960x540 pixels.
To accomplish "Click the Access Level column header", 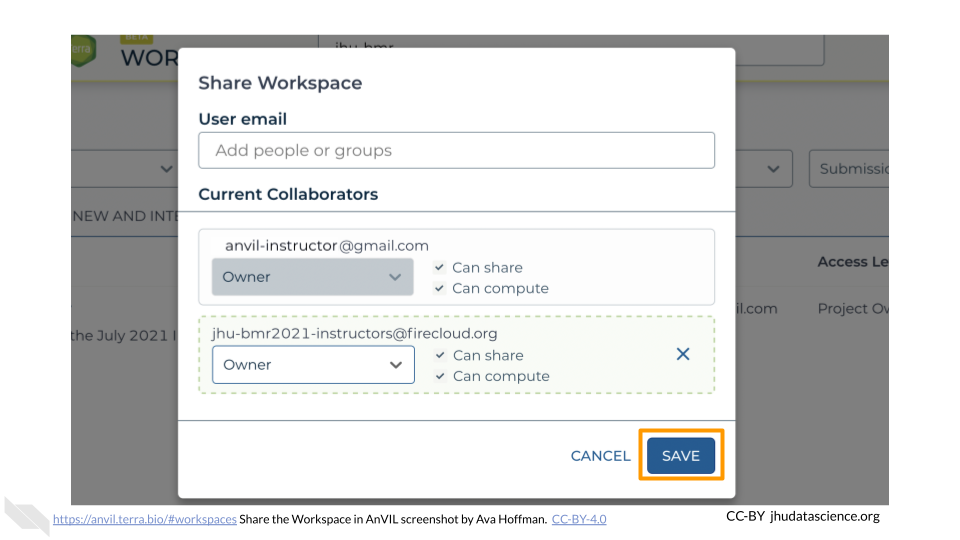I will click(x=852, y=262).
